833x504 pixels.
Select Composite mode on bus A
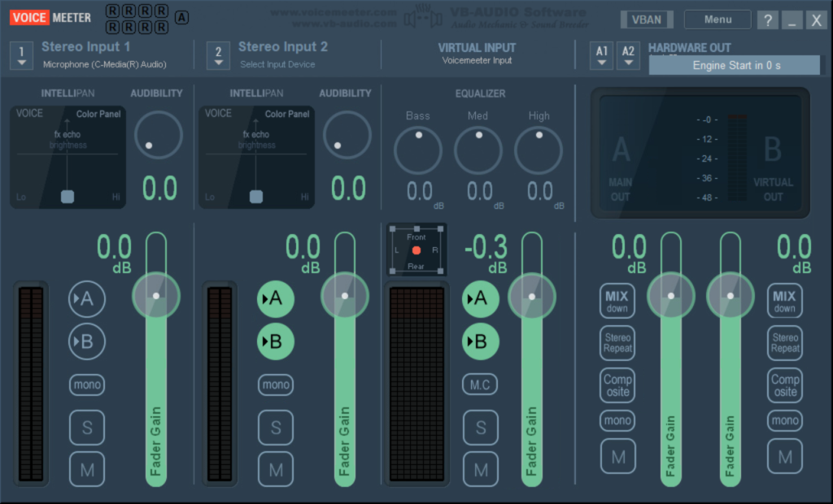[x=617, y=385]
